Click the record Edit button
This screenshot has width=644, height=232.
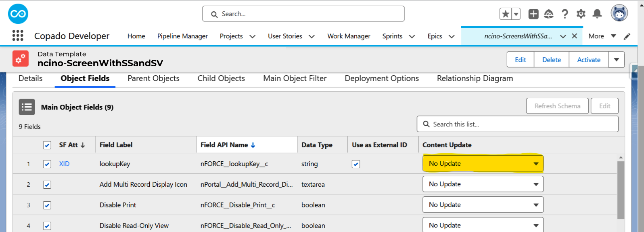click(521, 59)
